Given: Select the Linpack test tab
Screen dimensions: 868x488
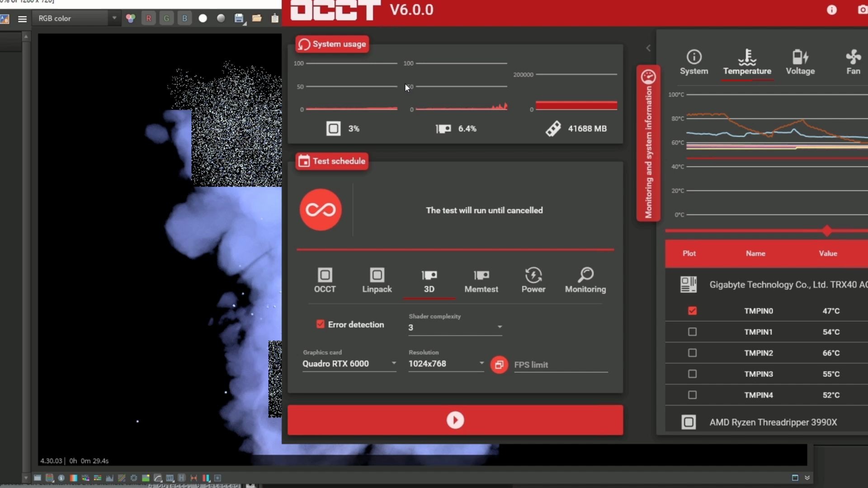Looking at the screenshot, I should point(377,281).
